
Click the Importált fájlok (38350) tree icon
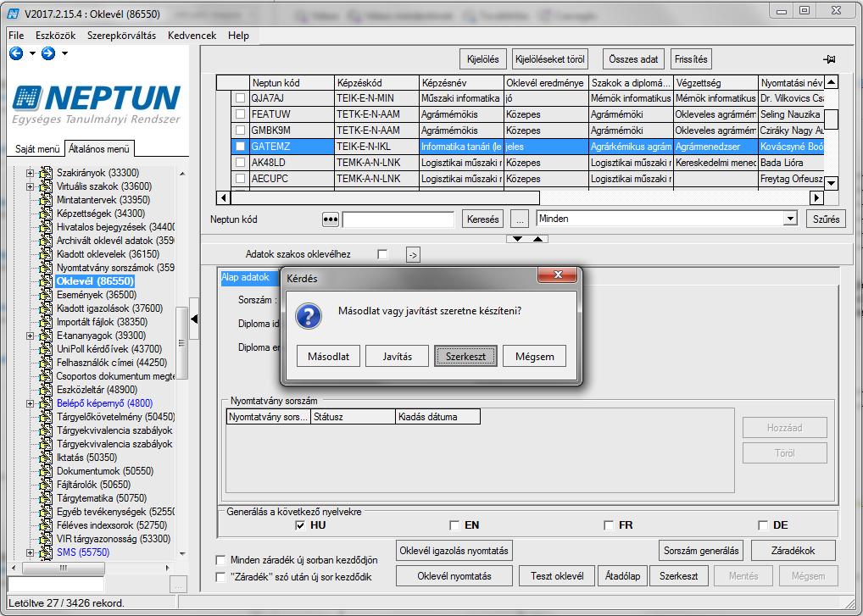(x=46, y=322)
